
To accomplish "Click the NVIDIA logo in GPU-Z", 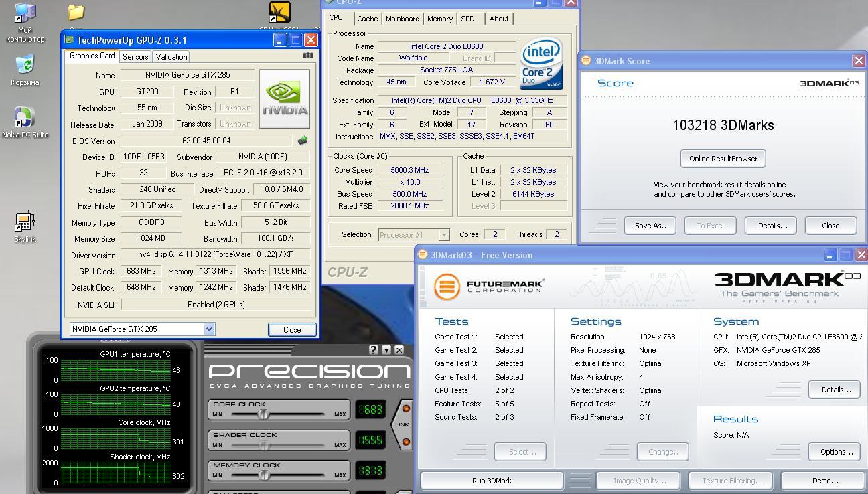I will 285,98.
